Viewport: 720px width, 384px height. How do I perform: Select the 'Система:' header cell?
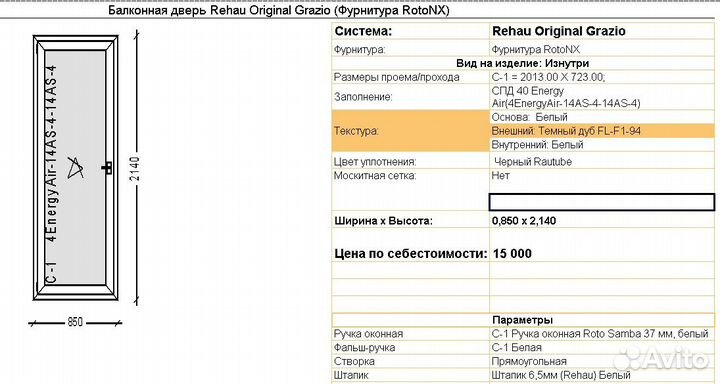click(411, 31)
